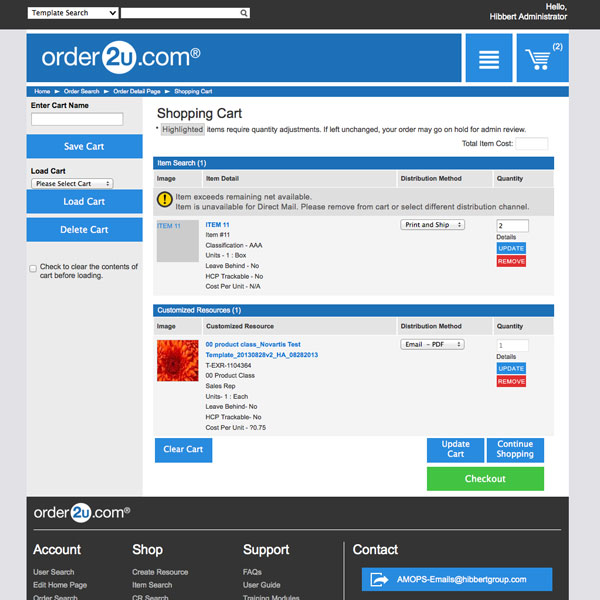Screen dimensions: 600x600
Task: Click the order2u.com footer logo
Action: coord(81,513)
